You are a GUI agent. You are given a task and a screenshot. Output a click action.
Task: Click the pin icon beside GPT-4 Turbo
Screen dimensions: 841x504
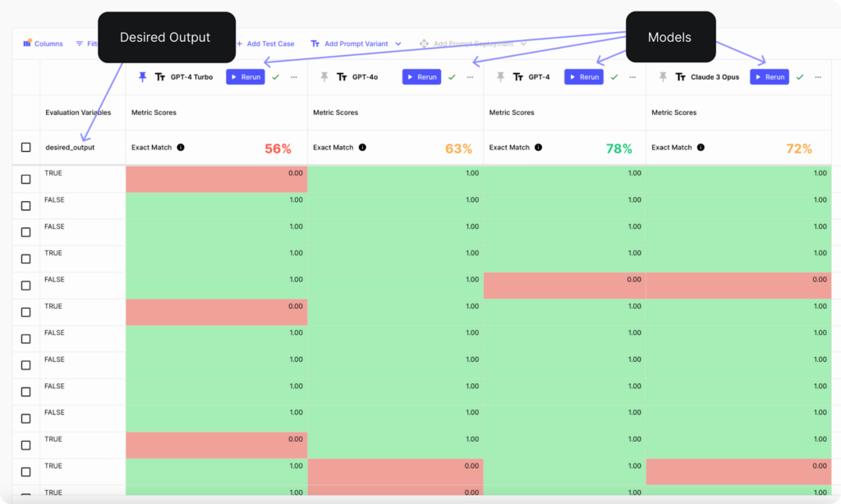pos(142,77)
